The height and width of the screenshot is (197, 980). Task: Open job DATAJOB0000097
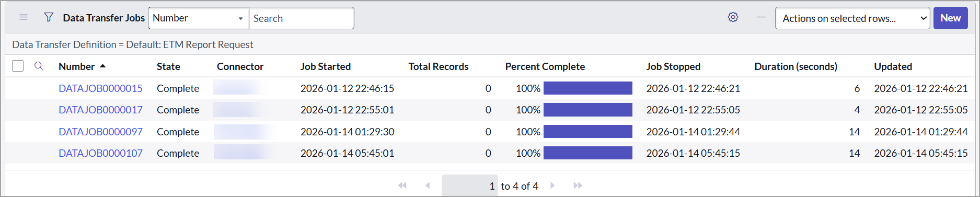coord(100,132)
